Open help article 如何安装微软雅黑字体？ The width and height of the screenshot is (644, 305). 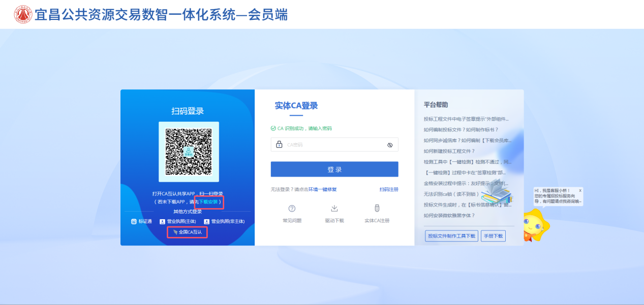coord(449,216)
